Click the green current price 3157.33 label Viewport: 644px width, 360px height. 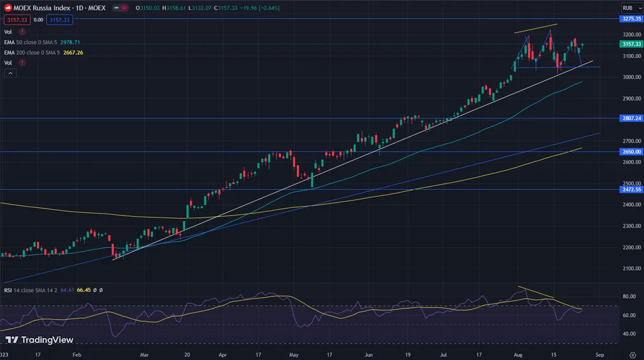tap(630, 45)
